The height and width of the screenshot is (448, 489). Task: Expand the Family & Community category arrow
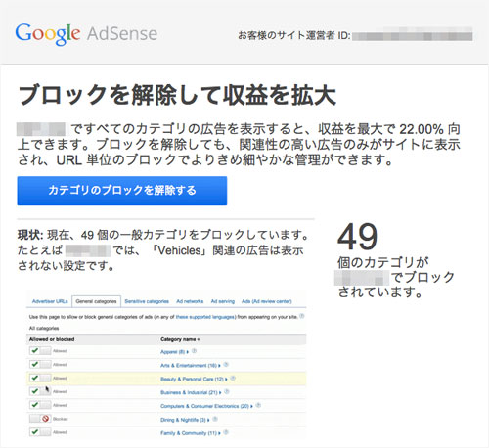219,433
